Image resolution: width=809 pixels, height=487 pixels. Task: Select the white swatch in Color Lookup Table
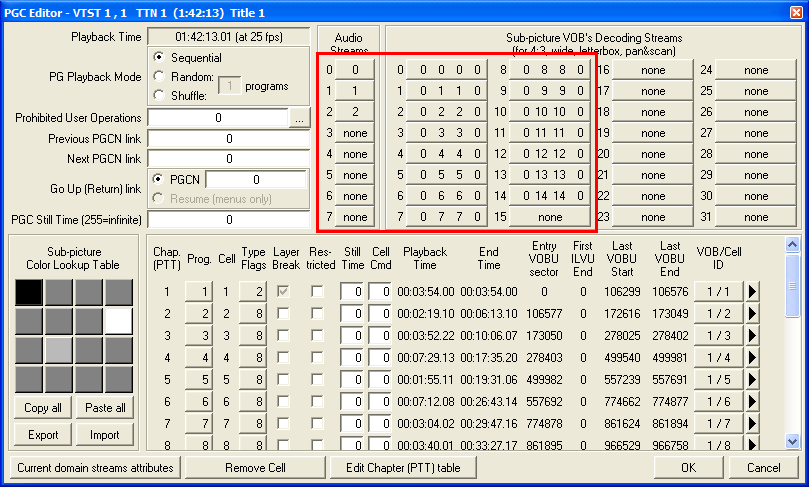(x=118, y=321)
